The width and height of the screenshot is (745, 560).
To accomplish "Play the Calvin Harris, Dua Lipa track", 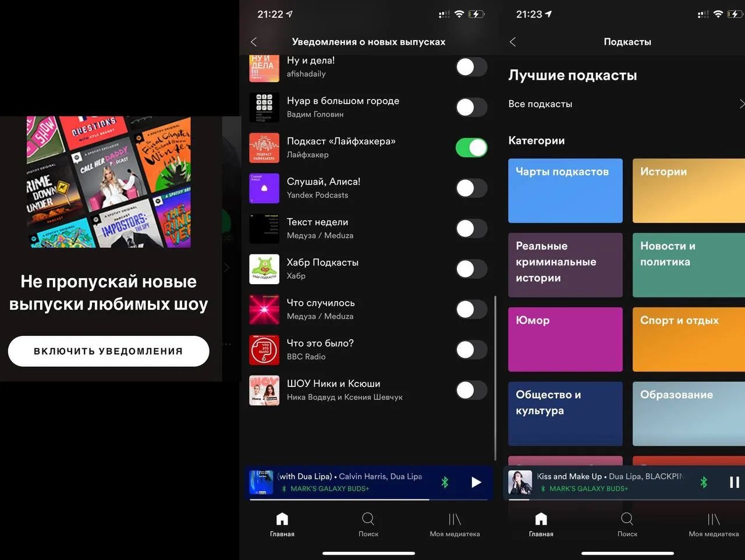I will [476, 482].
